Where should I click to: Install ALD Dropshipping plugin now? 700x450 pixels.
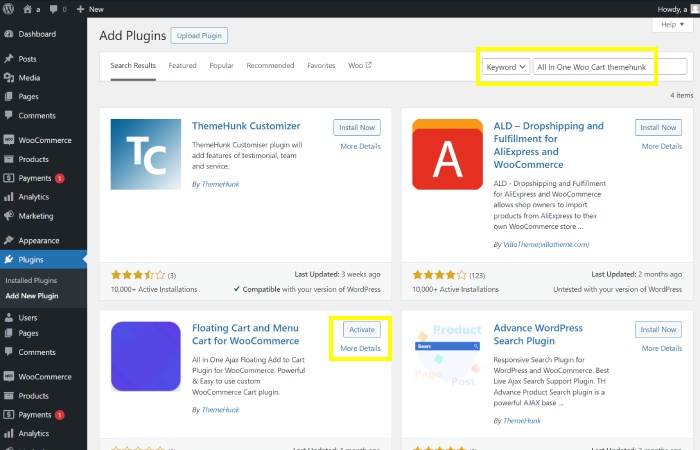click(x=658, y=127)
